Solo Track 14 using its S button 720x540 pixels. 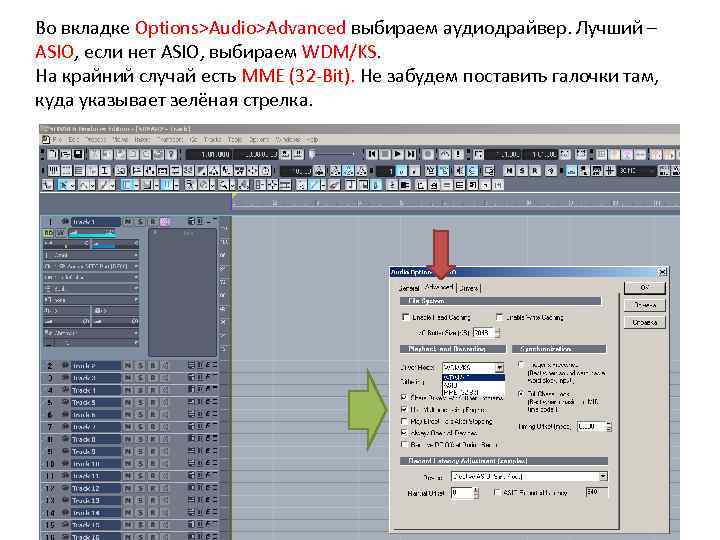tap(141, 513)
